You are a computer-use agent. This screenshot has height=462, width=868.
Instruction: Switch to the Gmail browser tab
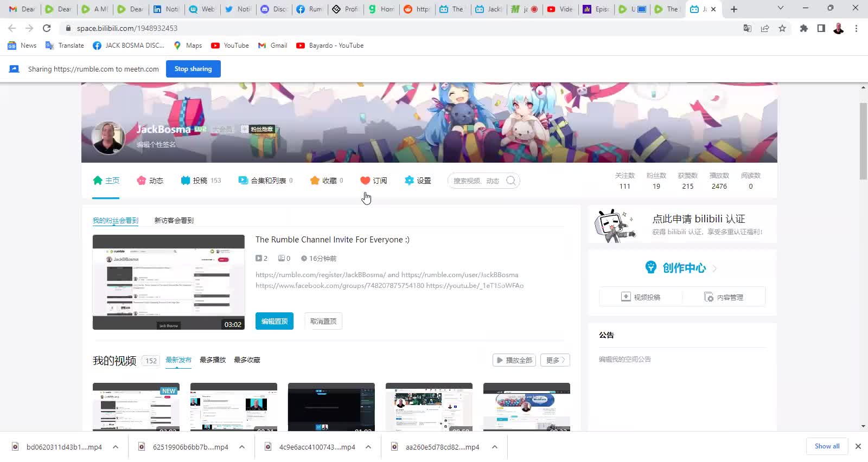22,9
